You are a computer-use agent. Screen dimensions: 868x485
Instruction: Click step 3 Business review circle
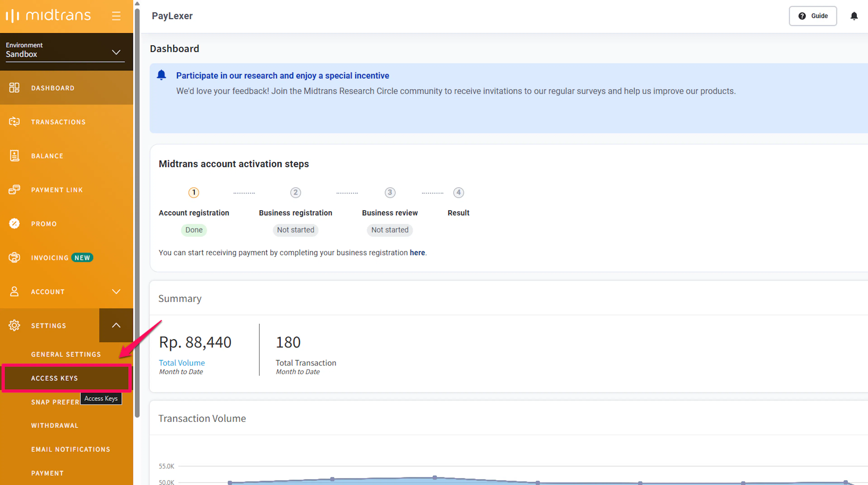[390, 193]
